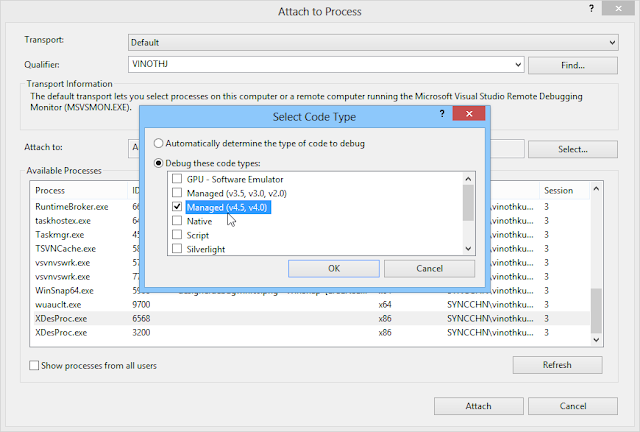Click code types list scroll down arrow

pyautogui.click(x=468, y=249)
